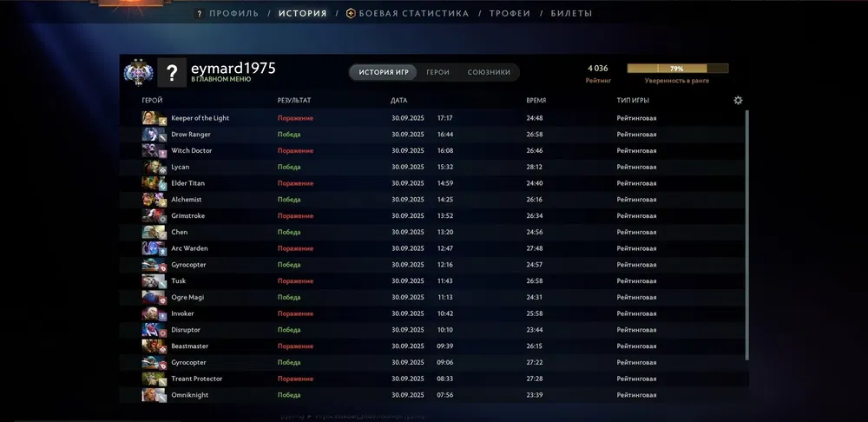The height and width of the screenshot is (422, 868).
Task: Click Поражение result of Elder Titan match
Action: 295,183
